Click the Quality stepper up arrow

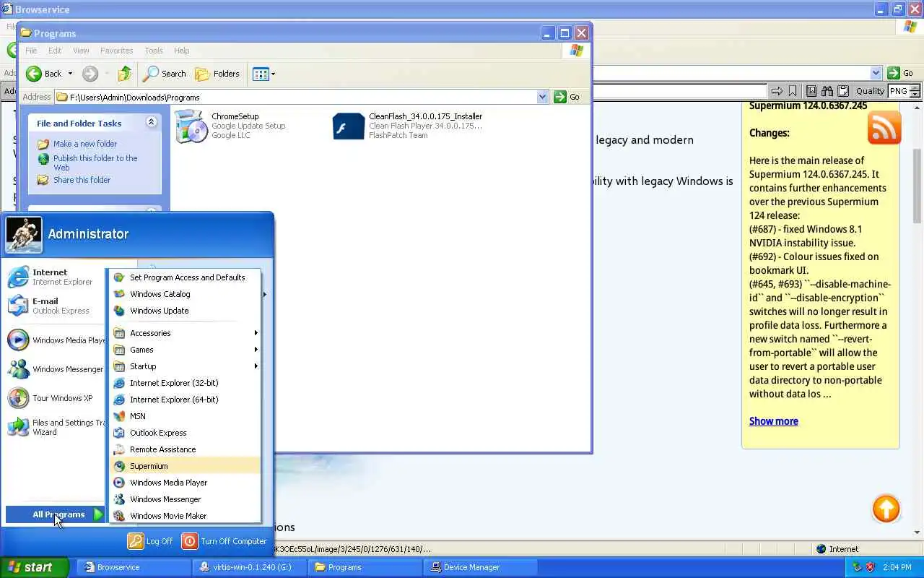tap(915, 88)
